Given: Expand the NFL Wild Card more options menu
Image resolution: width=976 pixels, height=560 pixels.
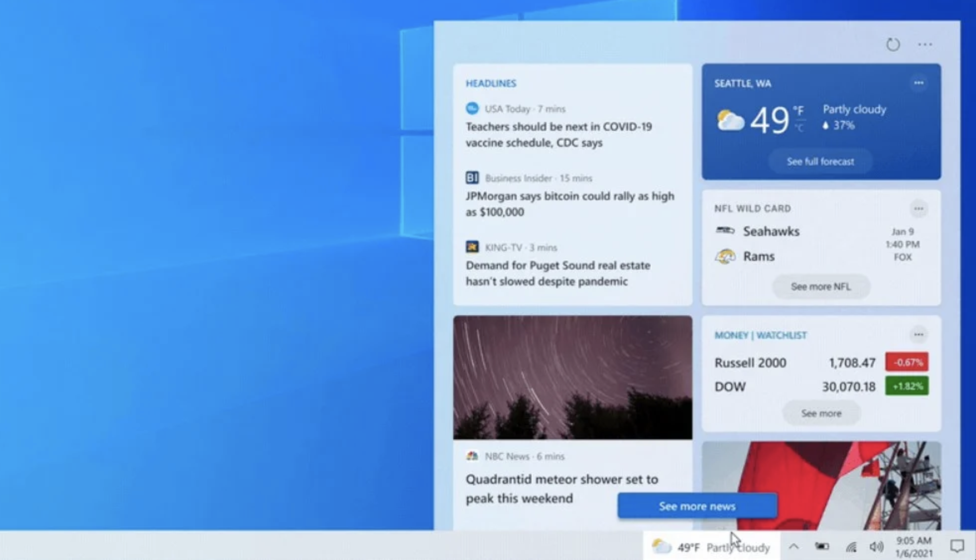Looking at the screenshot, I should [x=919, y=208].
